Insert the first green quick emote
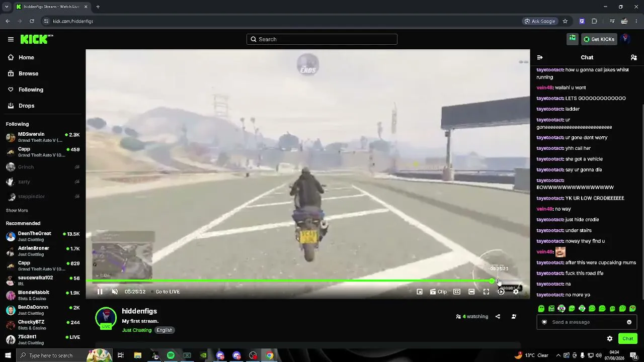This screenshot has height=362, width=644. [541, 309]
